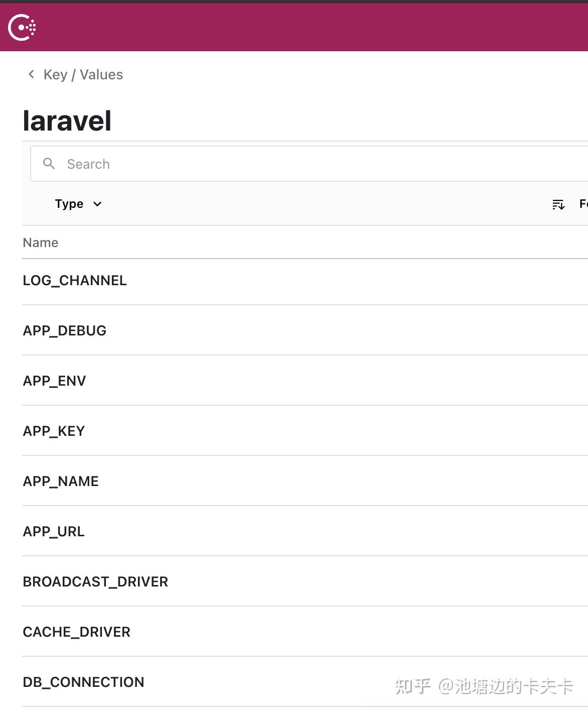588x710 pixels.
Task: Navigate back using the Key / Values breadcrumb
Action: pos(83,74)
